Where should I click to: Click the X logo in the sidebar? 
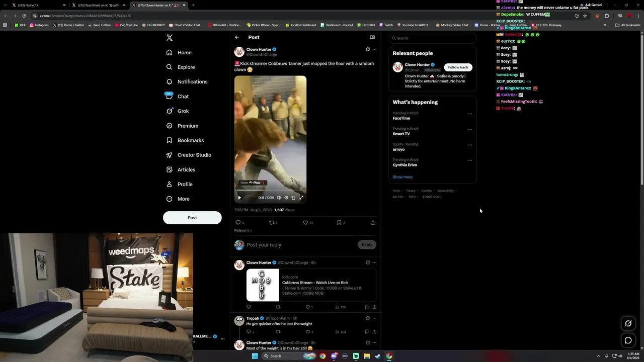pos(170,38)
